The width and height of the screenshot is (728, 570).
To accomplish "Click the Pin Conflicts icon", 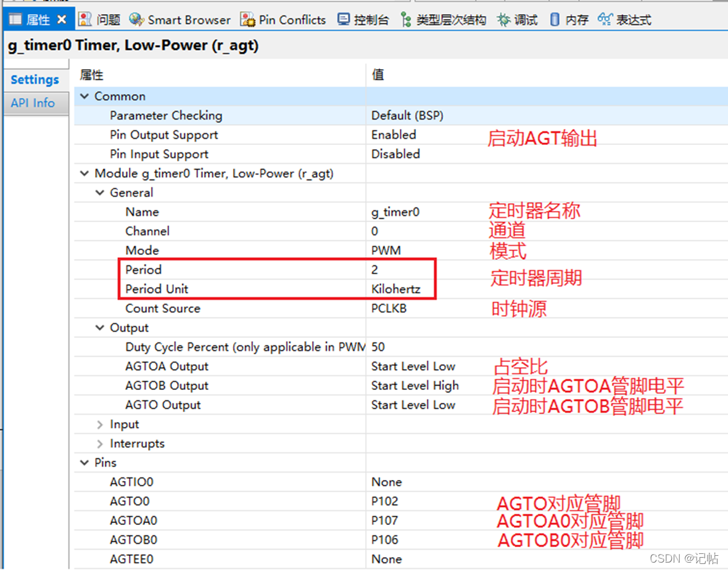I will (247, 20).
